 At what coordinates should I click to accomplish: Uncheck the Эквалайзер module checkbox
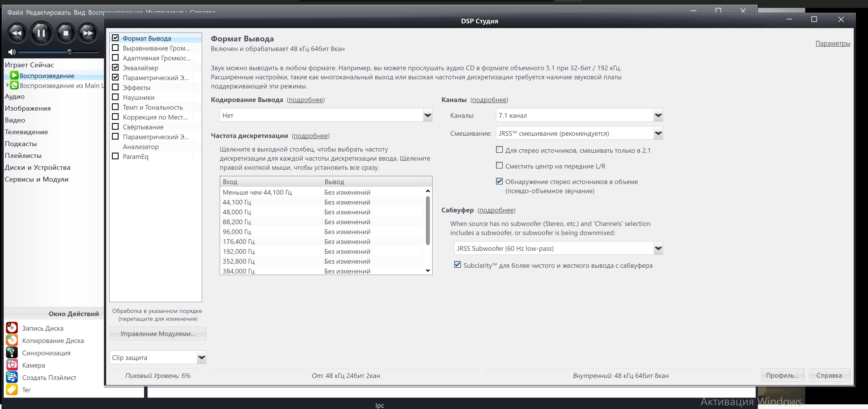coord(115,68)
